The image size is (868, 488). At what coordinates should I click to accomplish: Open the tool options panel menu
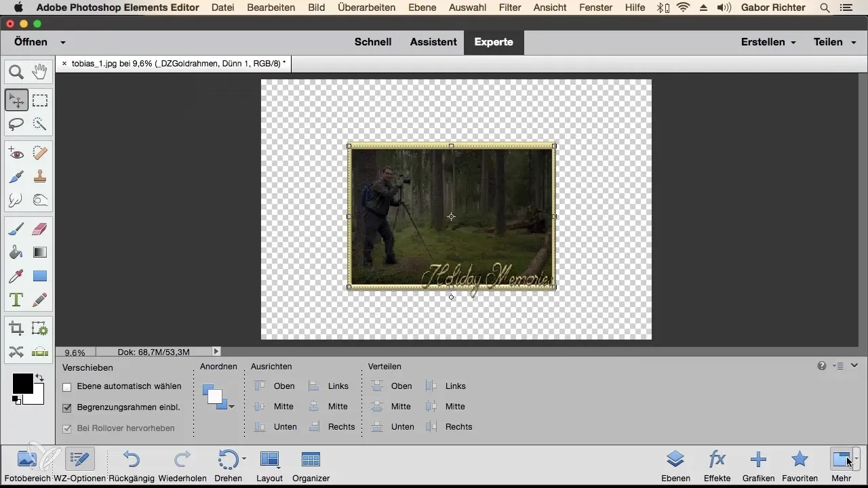839,366
